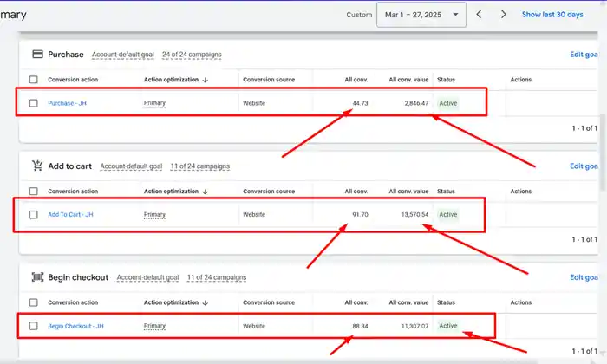Sort Add to cart table by Action optimization arrow
Image resolution: width=607 pixels, height=364 pixels.
click(206, 191)
